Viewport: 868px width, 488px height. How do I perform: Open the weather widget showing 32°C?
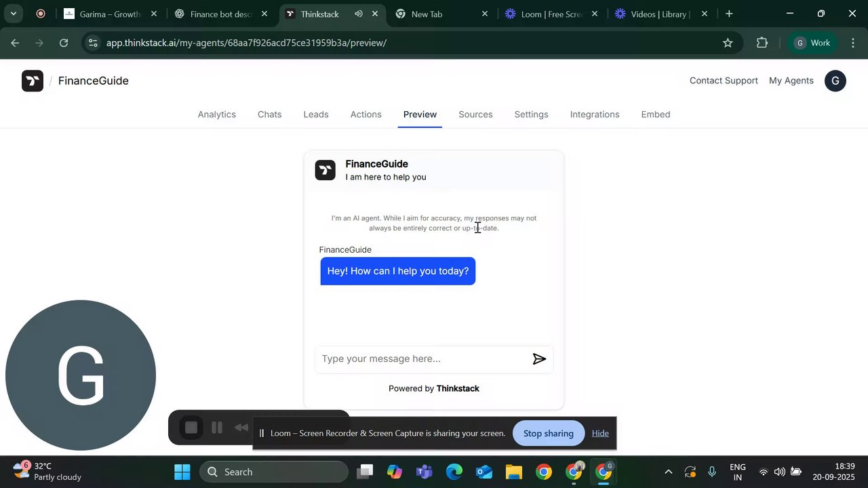47,472
